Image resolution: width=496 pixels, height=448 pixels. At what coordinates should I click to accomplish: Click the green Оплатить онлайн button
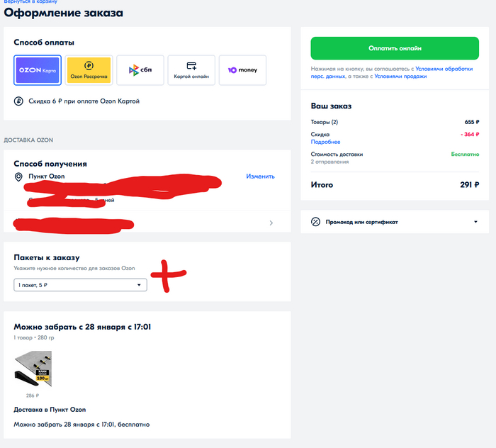point(395,48)
